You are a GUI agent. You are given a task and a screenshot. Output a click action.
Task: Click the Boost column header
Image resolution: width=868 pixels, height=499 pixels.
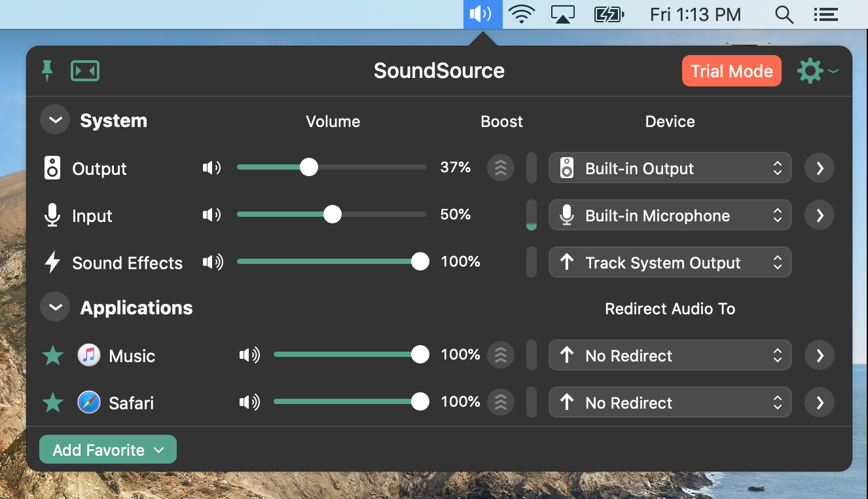(502, 122)
